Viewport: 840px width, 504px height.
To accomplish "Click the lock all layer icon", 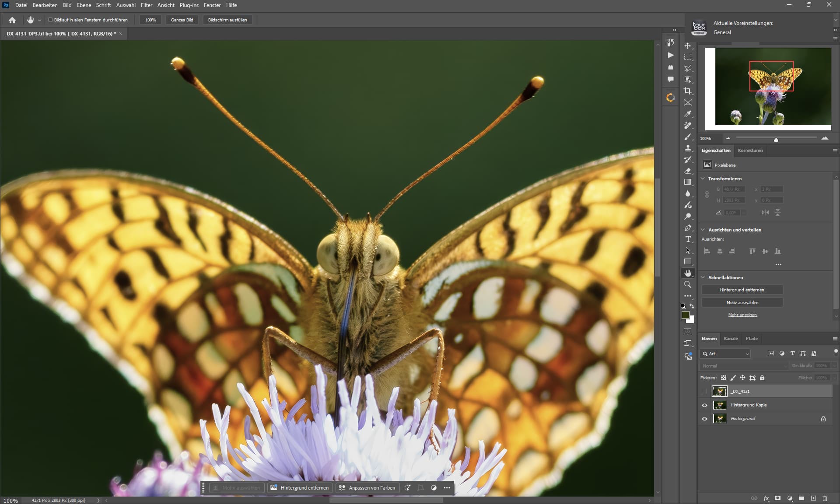I will (762, 378).
